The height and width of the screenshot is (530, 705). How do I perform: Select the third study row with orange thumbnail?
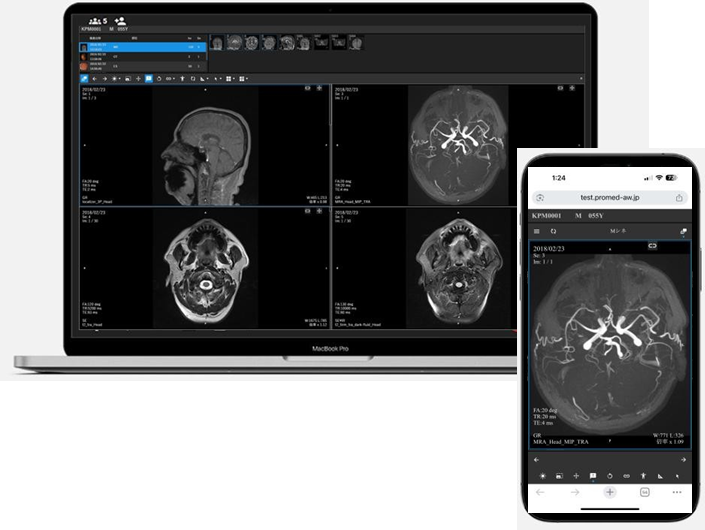tap(143, 66)
